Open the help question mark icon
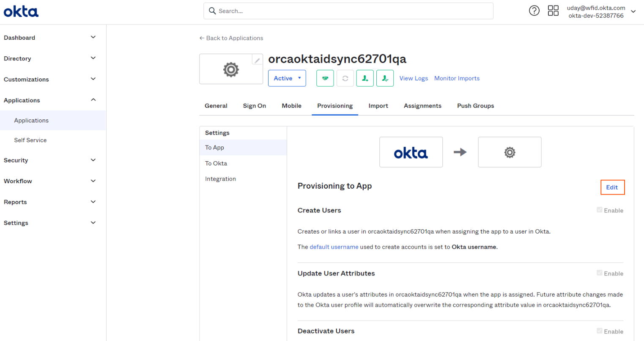This screenshot has width=644, height=341. pyautogui.click(x=534, y=11)
